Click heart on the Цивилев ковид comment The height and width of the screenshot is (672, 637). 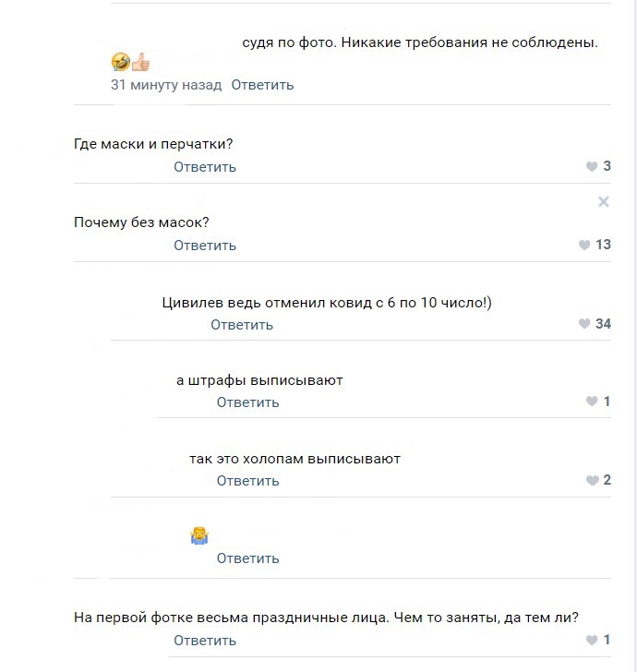(584, 324)
